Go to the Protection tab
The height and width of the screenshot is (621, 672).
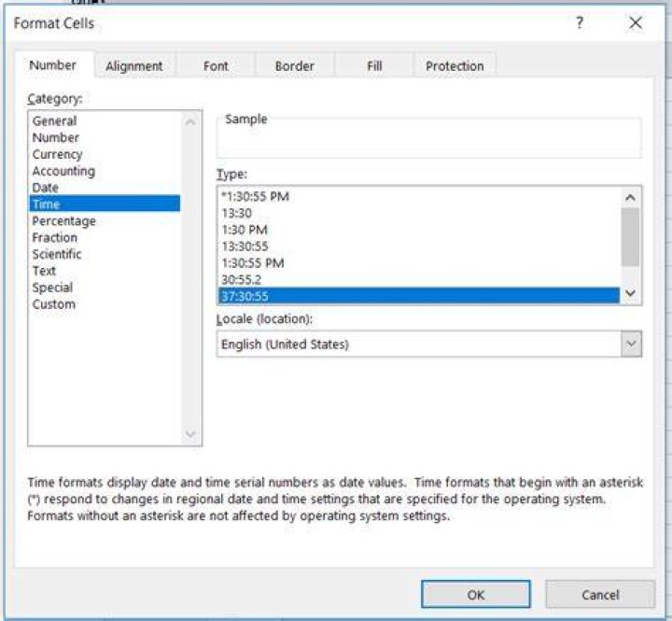(x=455, y=66)
